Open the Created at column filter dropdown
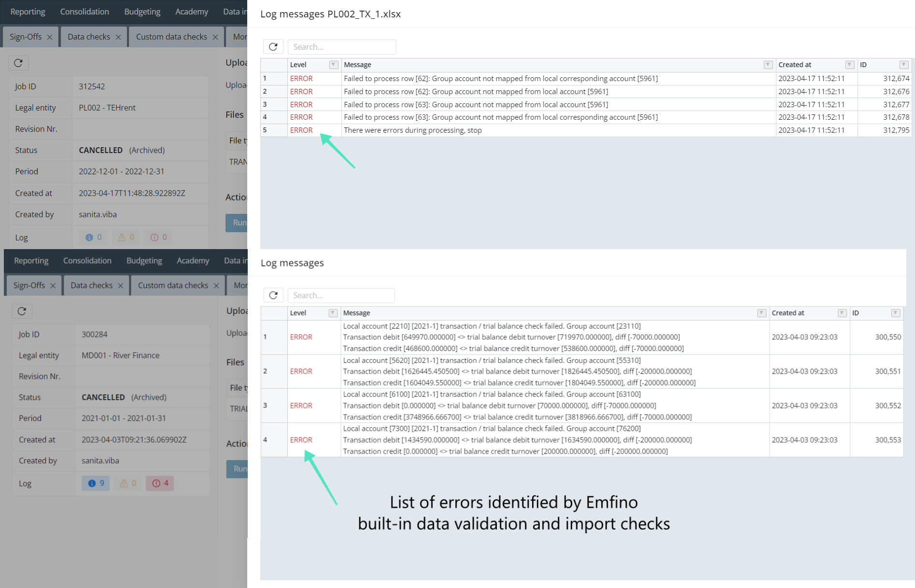The width and height of the screenshot is (915, 588). click(x=849, y=64)
